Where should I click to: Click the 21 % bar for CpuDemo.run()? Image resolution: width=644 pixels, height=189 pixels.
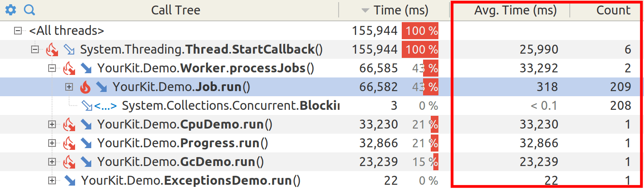425,124
